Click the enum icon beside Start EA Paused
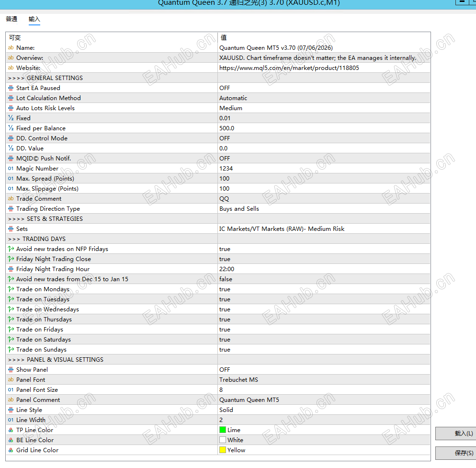This screenshot has width=476, height=468. pyautogui.click(x=11, y=88)
